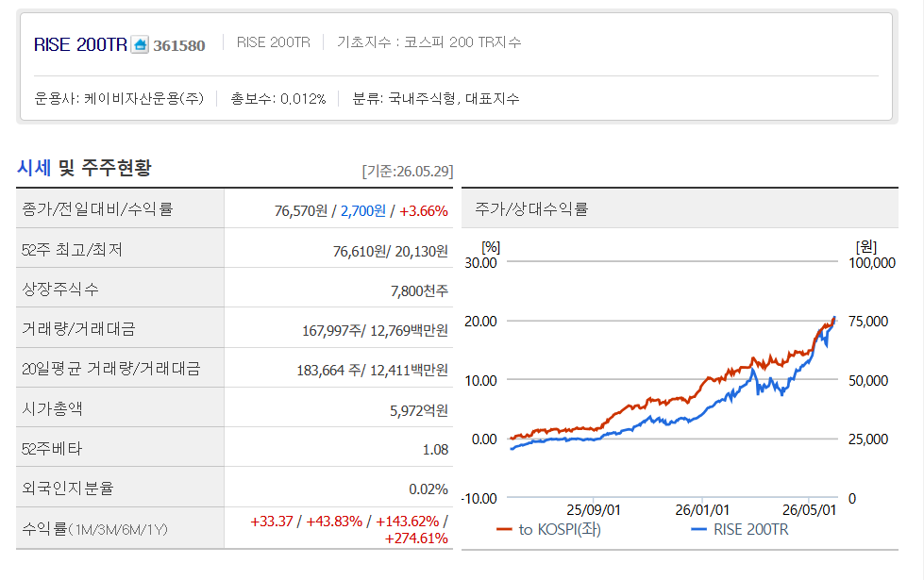
Task: Click the 거래량/거래대금 row label
Action: click(79, 328)
